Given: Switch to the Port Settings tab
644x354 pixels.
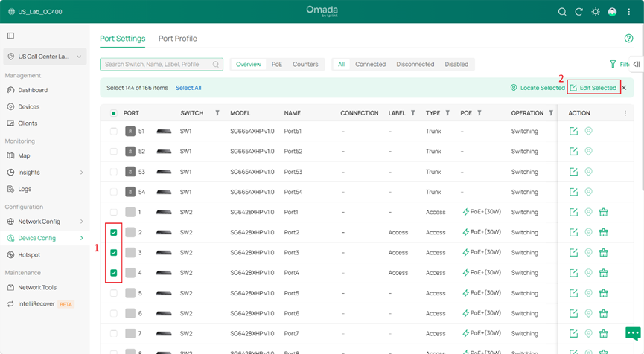Looking at the screenshot, I should tap(122, 39).
